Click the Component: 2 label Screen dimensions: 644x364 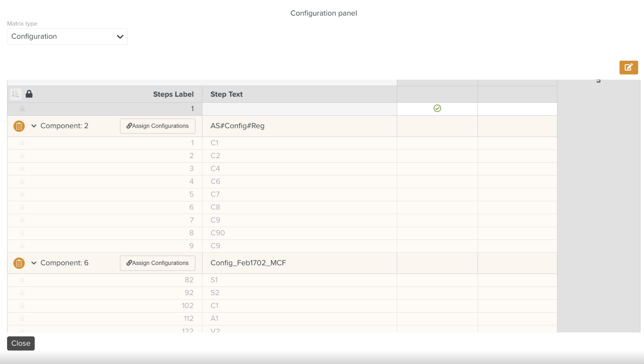click(x=64, y=126)
